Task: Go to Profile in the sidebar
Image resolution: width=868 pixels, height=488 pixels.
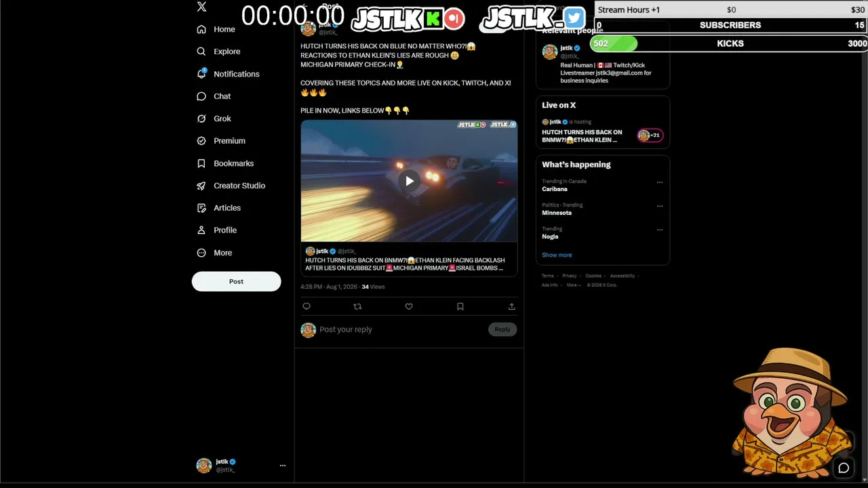Action: [217, 230]
